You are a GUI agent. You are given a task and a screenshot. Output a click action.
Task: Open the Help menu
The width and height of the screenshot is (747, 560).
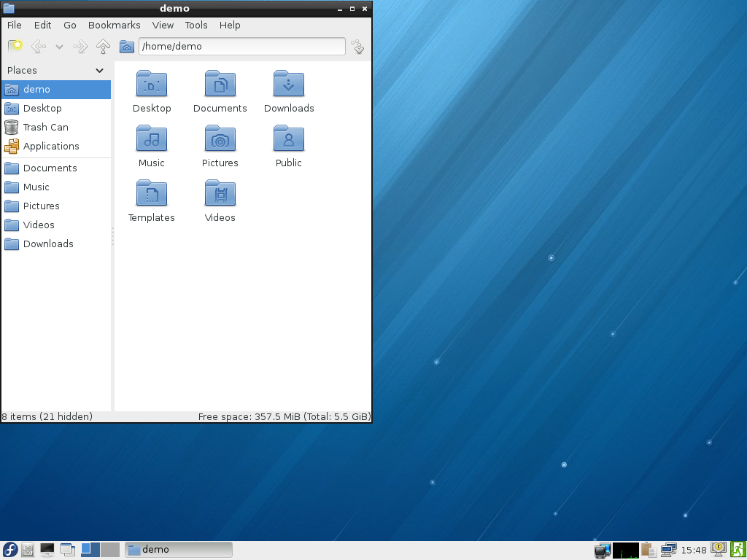[230, 26]
